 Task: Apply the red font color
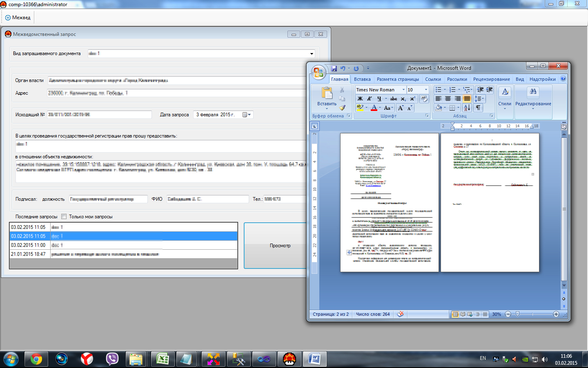tap(374, 108)
